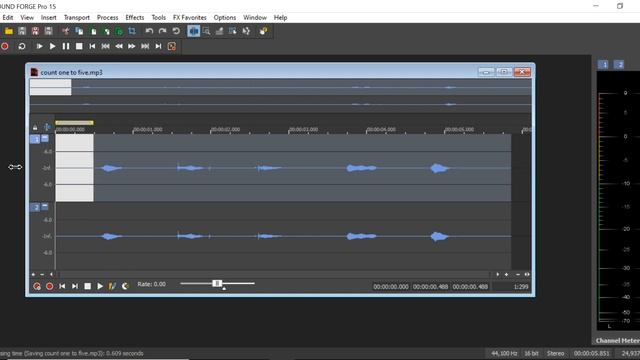
Task: Click the main transport Record button
Action: 5,47
